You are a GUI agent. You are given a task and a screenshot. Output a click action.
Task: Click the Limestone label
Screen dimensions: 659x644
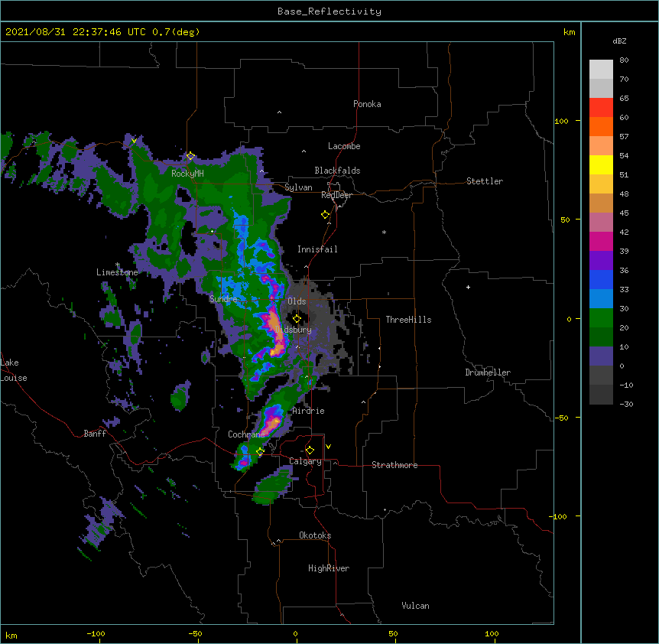117,272
